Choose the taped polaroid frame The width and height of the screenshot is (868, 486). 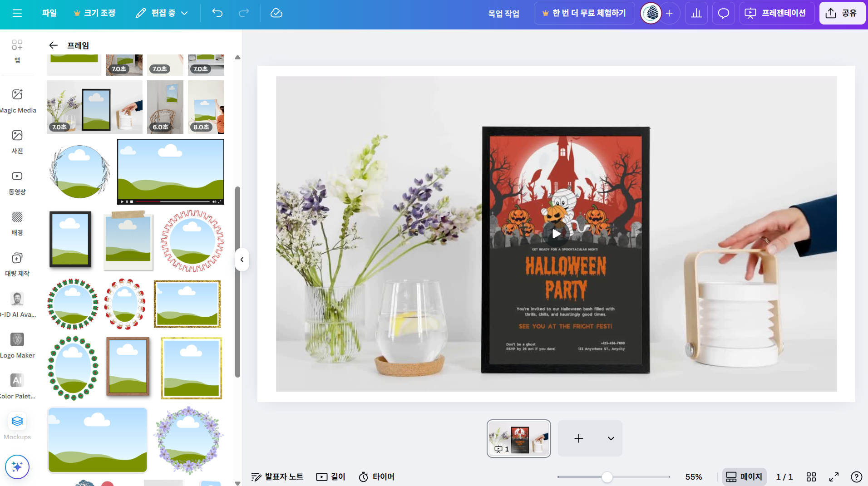point(128,240)
